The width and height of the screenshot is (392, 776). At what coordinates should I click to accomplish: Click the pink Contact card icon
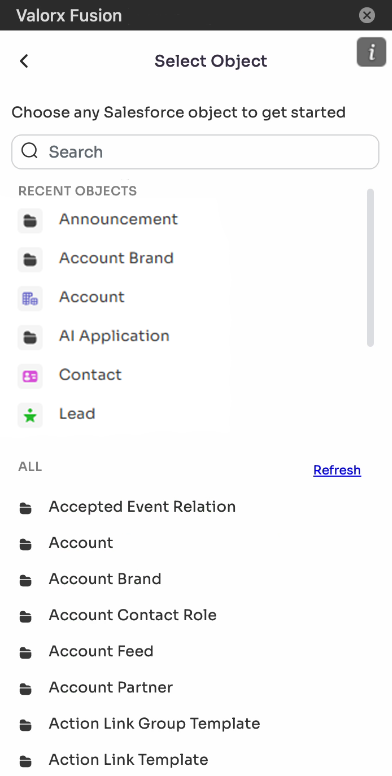[x=30, y=377]
